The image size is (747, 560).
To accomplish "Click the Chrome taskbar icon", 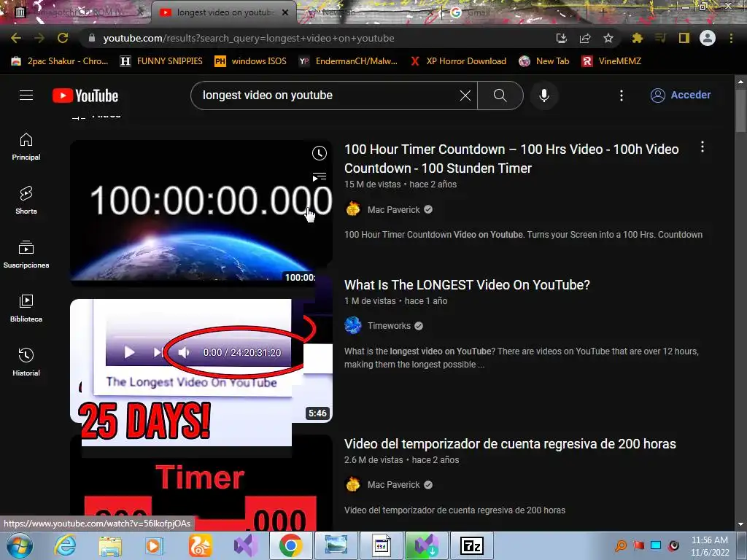I will (x=290, y=545).
